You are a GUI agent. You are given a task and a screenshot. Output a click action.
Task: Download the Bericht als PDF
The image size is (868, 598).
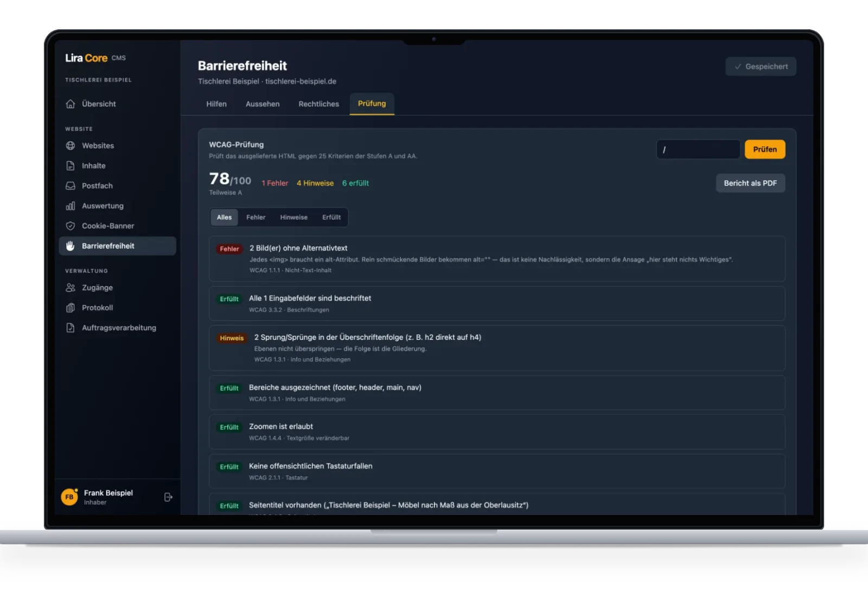click(x=750, y=183)
